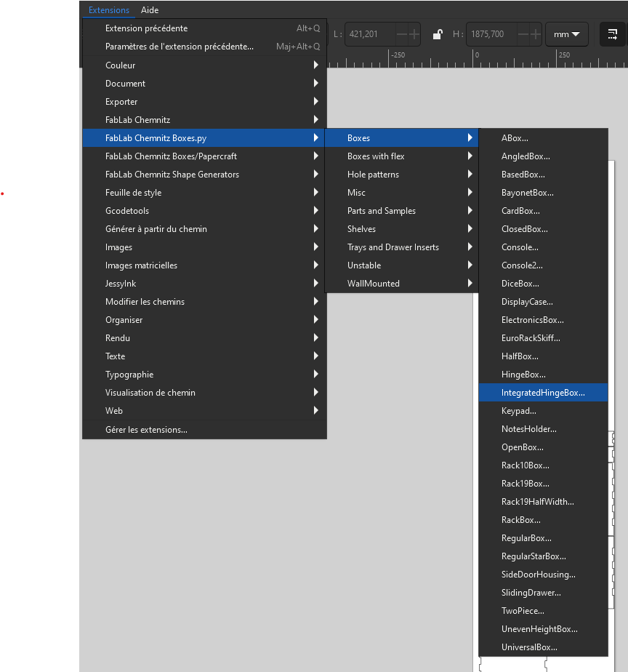Choose ElectronicsBox generator

coord(543,320)
